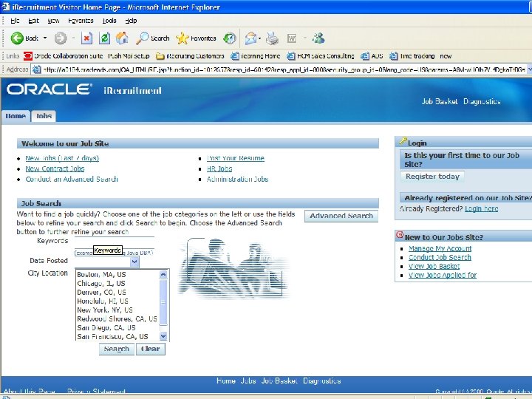The width and height of the screenshot is (532, 399).
Task: Open the Favorites star icon
Action: 183,38
